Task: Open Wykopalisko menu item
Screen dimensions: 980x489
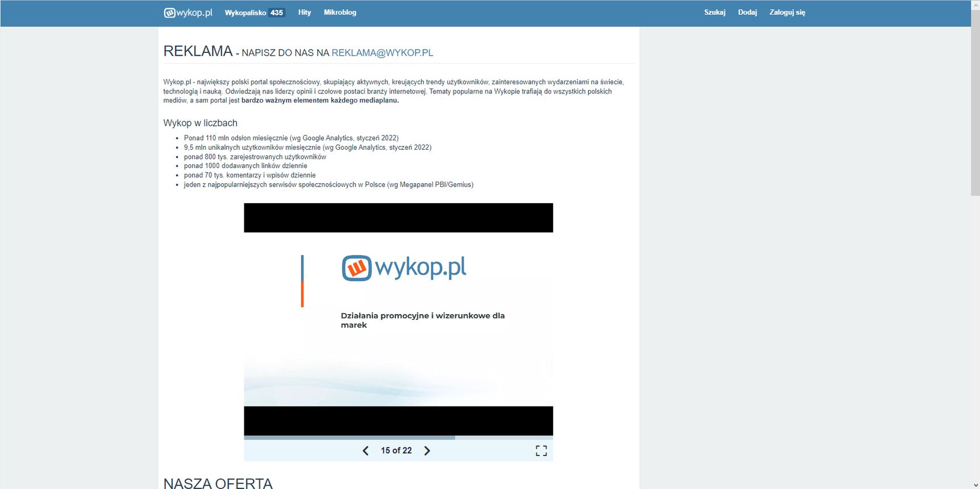Action: tap(245, 13)
